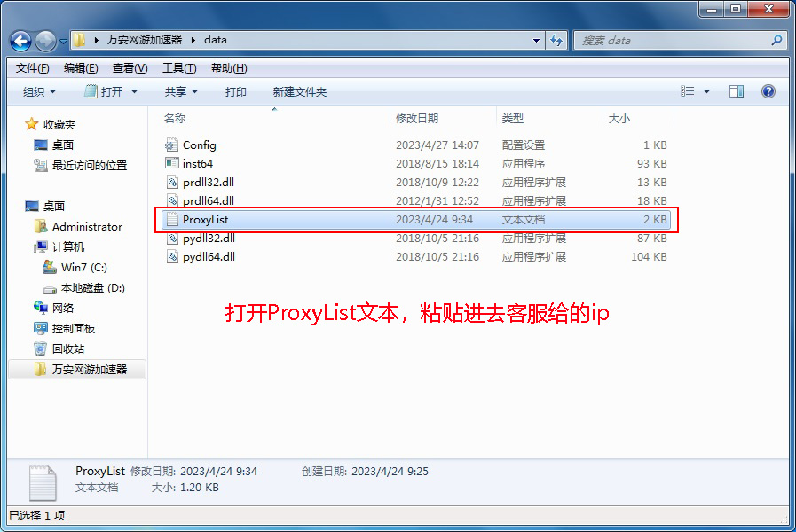This screenshot has height=532, width=796.
Task: Click the Config file name
Action: coord(200,145)
